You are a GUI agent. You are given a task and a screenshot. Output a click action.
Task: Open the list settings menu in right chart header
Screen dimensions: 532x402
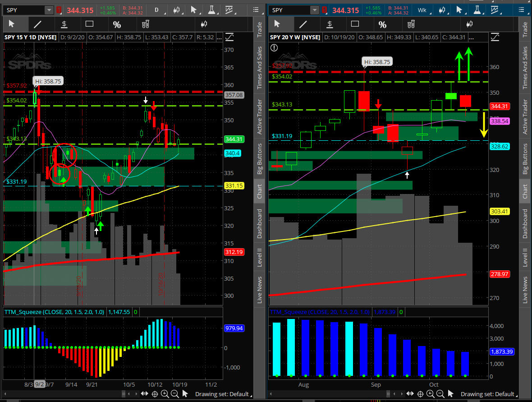(522, 10)
